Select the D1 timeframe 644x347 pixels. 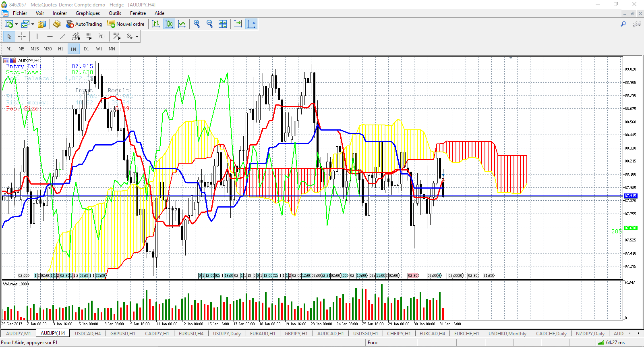[x=86, y=49]
